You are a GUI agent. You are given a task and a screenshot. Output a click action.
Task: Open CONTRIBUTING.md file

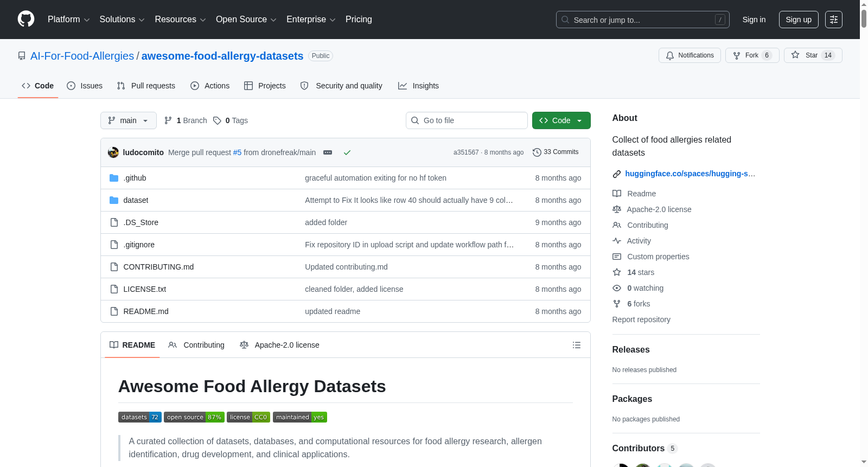(158, 267)
